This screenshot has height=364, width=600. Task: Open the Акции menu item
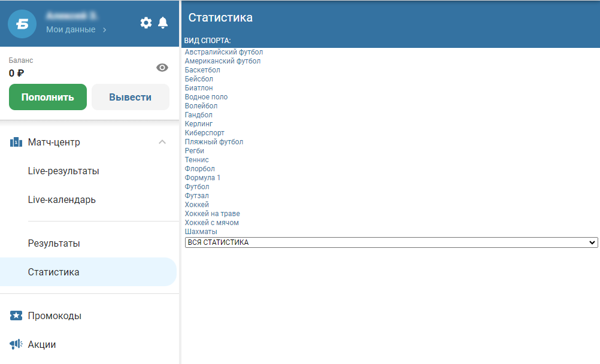point(42,344)
